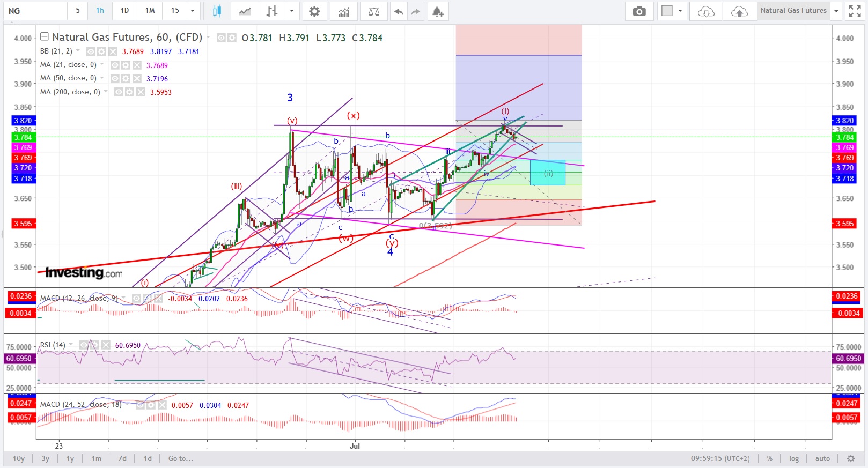Remove the MACD (24, 52, close, 18) indicator
This screenshot has width=868, height=468.
click(x=162, y=405)
